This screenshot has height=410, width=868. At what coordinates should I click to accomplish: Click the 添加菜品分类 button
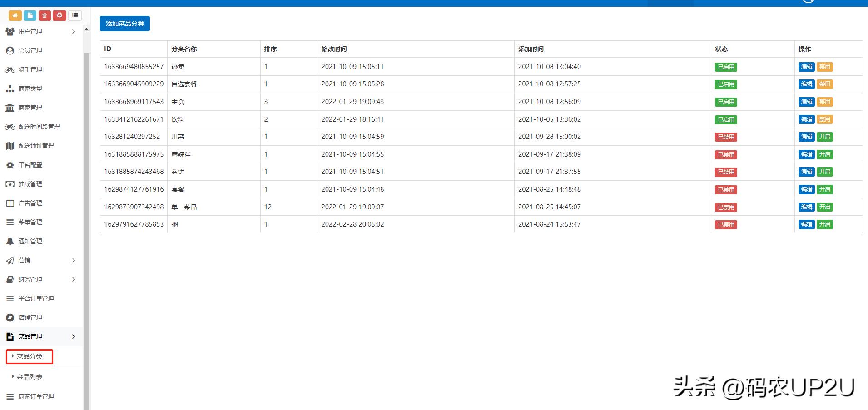pyautogui.click(x=125, y=24)
